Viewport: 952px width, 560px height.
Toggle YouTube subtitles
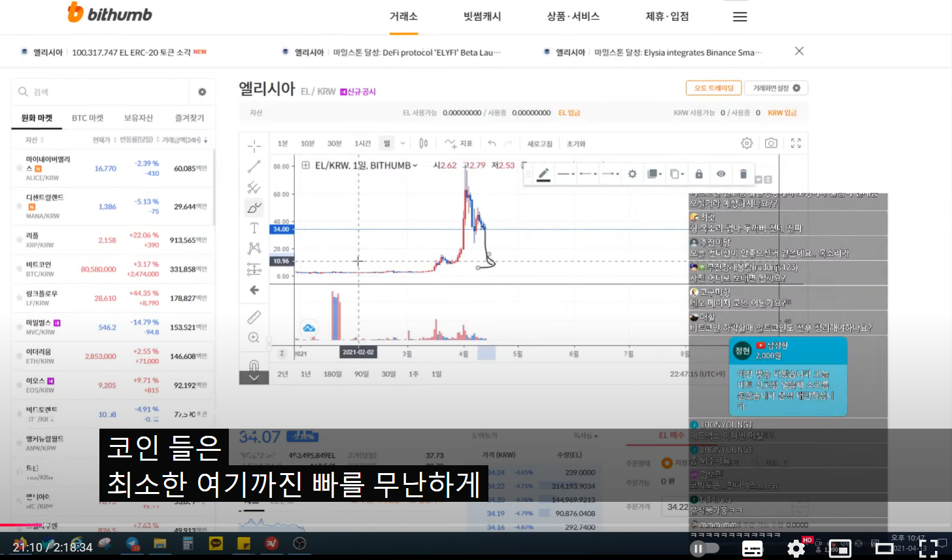(x=752, y=549)
